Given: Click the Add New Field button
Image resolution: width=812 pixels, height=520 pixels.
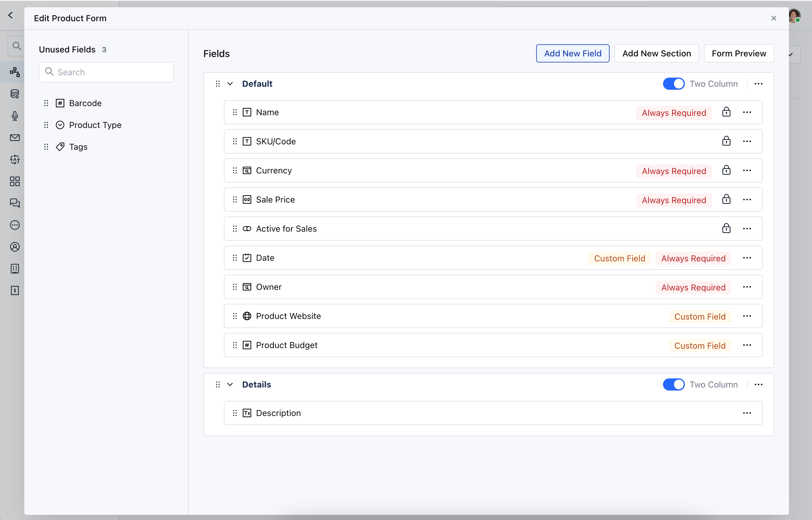Looking at the screenshot, I should tap(572, 53).
